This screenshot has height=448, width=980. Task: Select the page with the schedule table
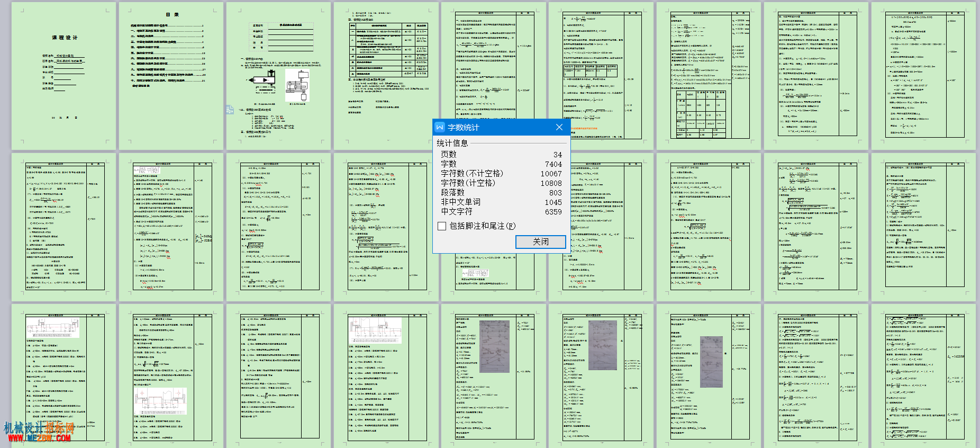386,76
